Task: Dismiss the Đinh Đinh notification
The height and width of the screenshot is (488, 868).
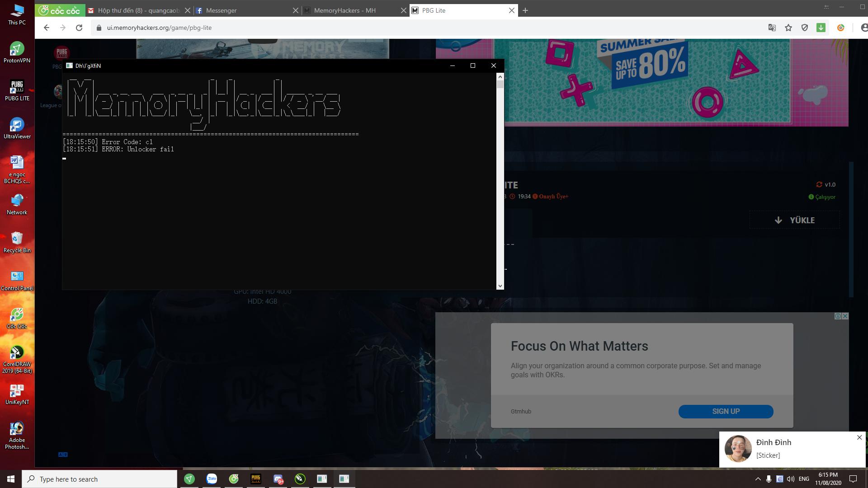Action: (859, 437)
